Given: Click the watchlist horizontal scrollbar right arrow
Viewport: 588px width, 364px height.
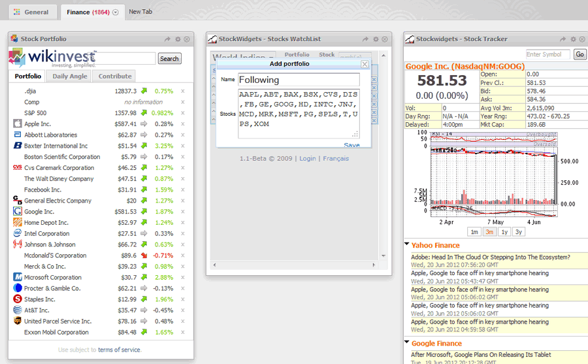Looking at the screenshot, I should coord(374,265).
